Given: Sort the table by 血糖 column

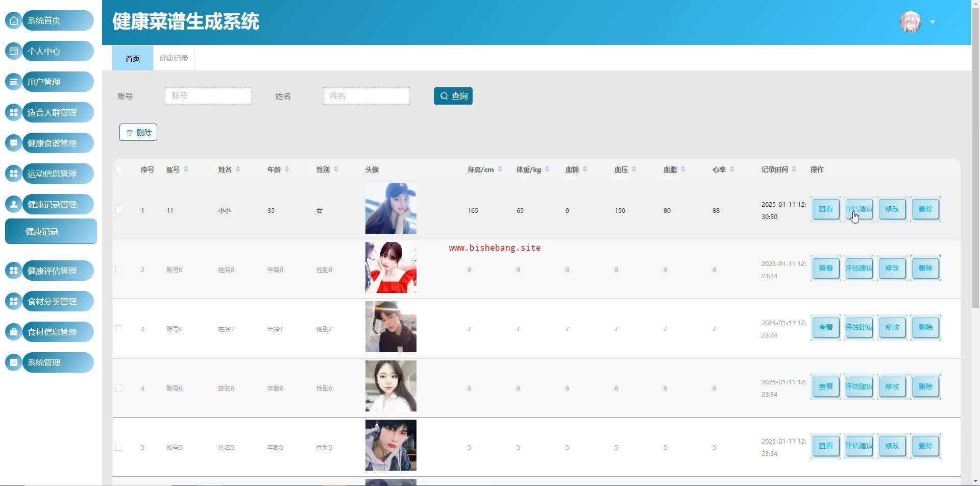Looking at the screenshot, I should point(585,169).
